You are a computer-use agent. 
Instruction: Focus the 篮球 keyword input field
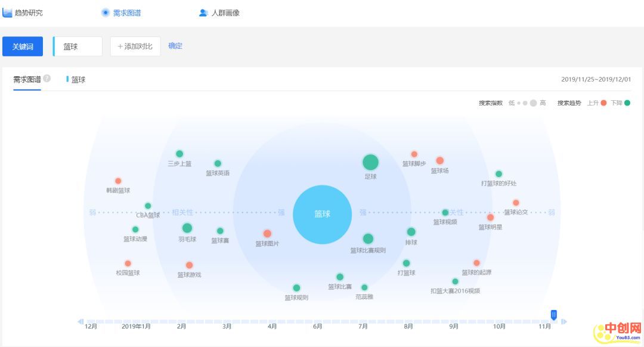tap(79, 47)
